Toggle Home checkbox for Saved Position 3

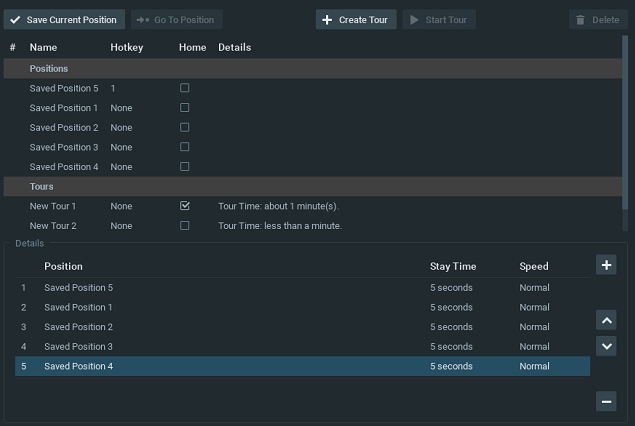point(184,147)
